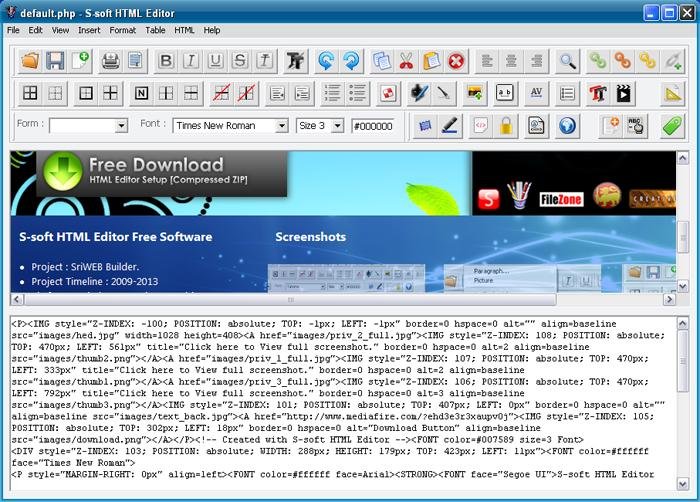Open the Size 3 dropdown
Screen dimensions: 700x502
(x=338, y=126)
